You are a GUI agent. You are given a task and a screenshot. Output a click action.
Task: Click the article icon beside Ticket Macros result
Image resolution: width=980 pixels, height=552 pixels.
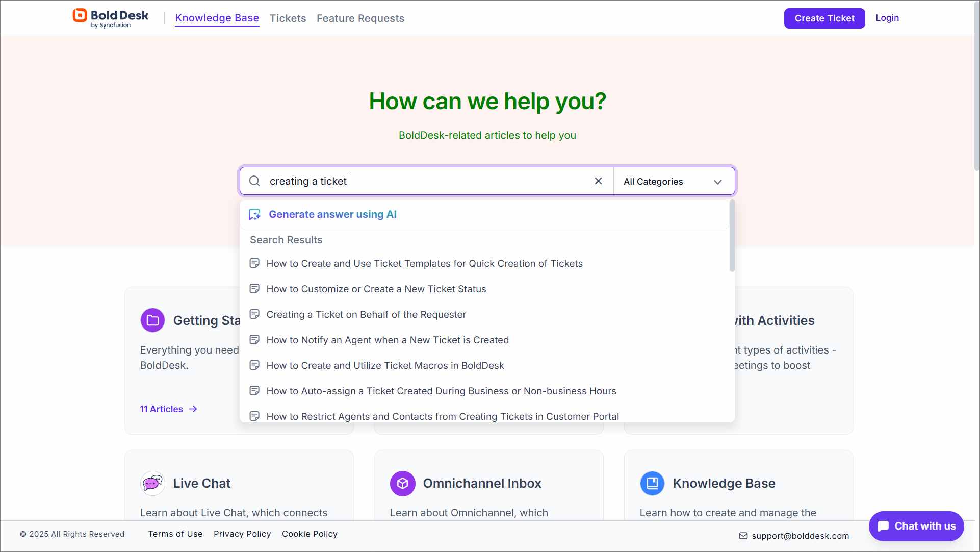coord(254,365)
